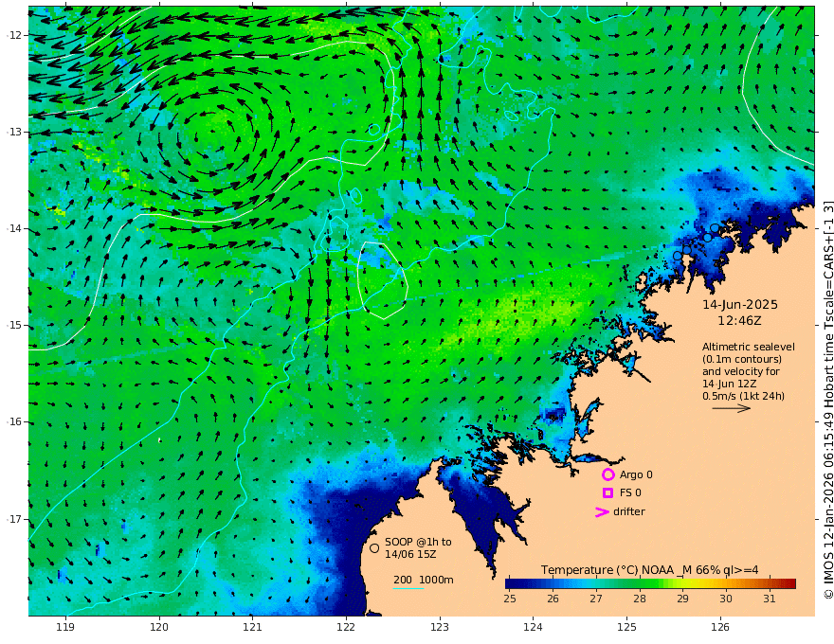Click the yellow 29°C region of colorbar
Viewport: 834px width, 644px height.
coord(683,583)
